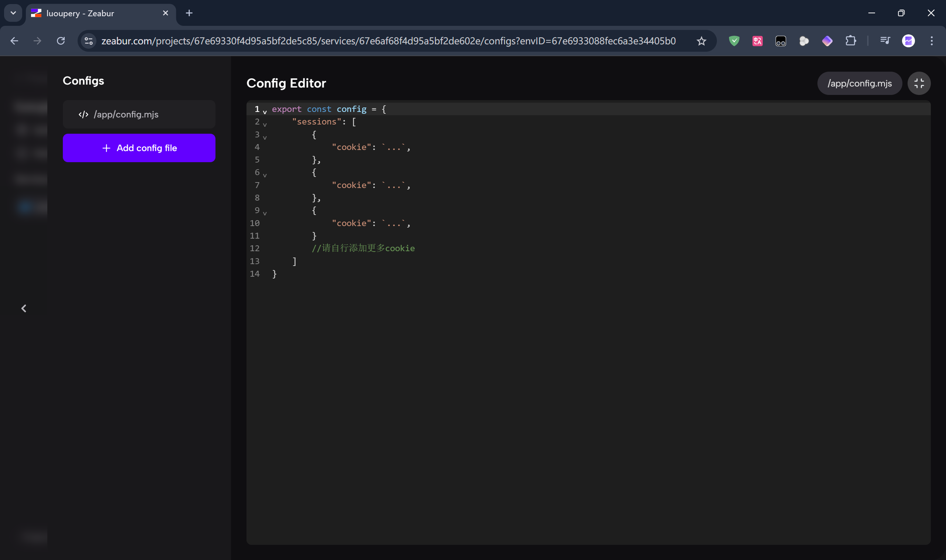
Task: Fold the config object on line 1
Action: coord(265,112)
